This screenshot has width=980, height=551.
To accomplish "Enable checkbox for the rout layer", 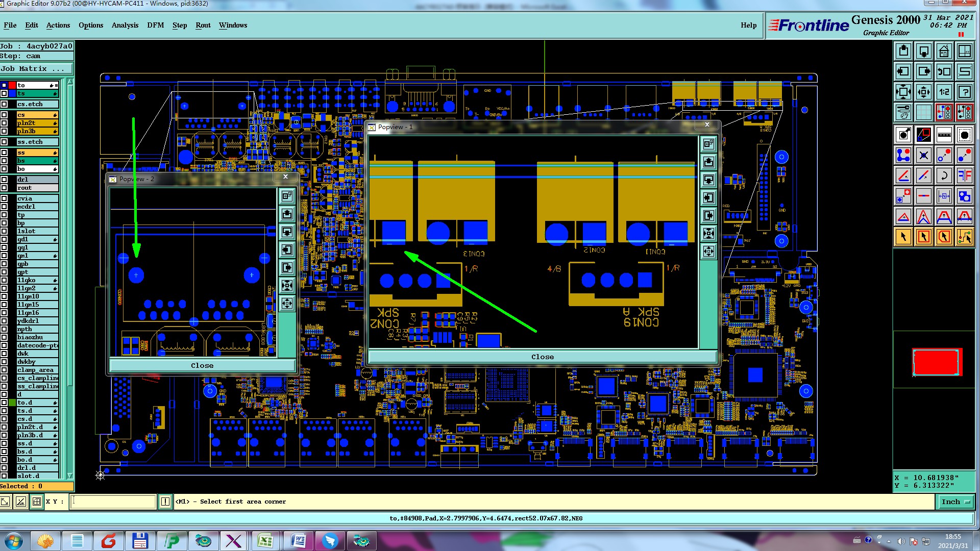I will coord(4,188).
